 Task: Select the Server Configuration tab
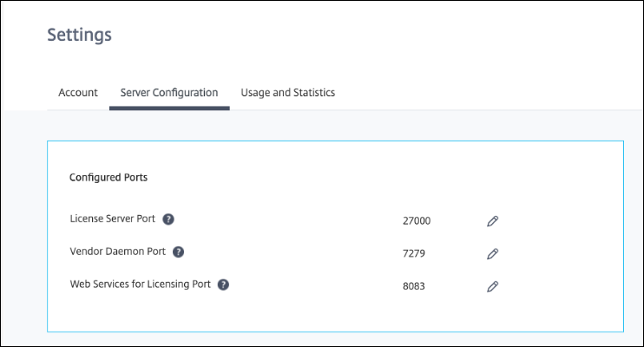tap(169, 93)
